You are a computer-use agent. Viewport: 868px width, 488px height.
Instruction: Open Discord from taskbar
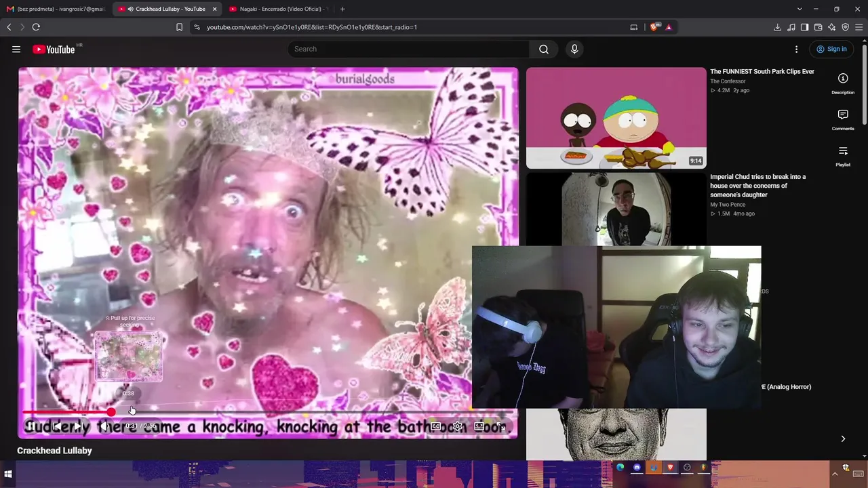click(637, 467)
